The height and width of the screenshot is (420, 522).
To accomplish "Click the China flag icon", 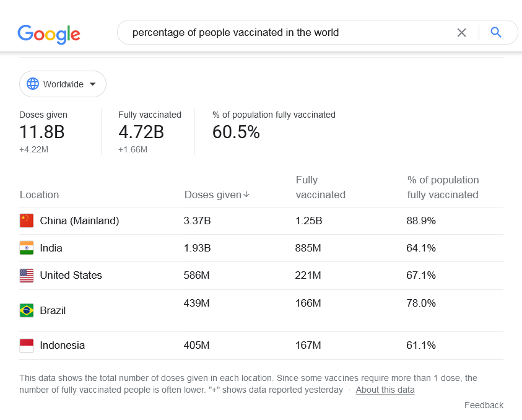I will coord(27,221).
